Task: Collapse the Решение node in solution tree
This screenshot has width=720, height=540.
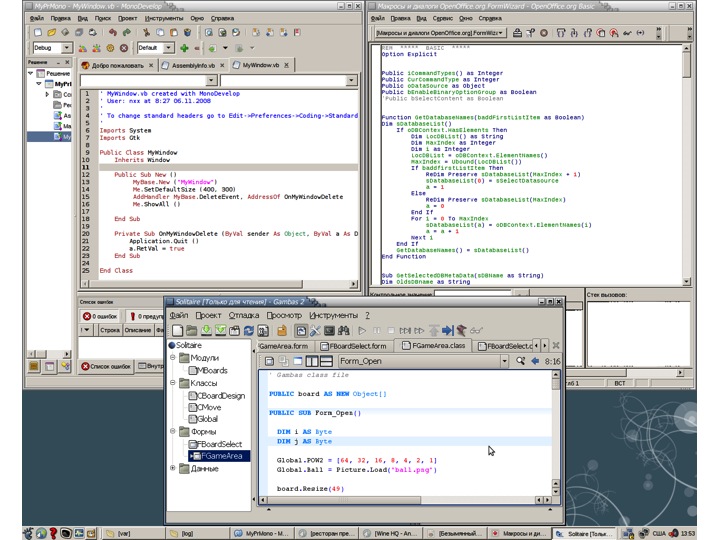Action: [30, 73]
